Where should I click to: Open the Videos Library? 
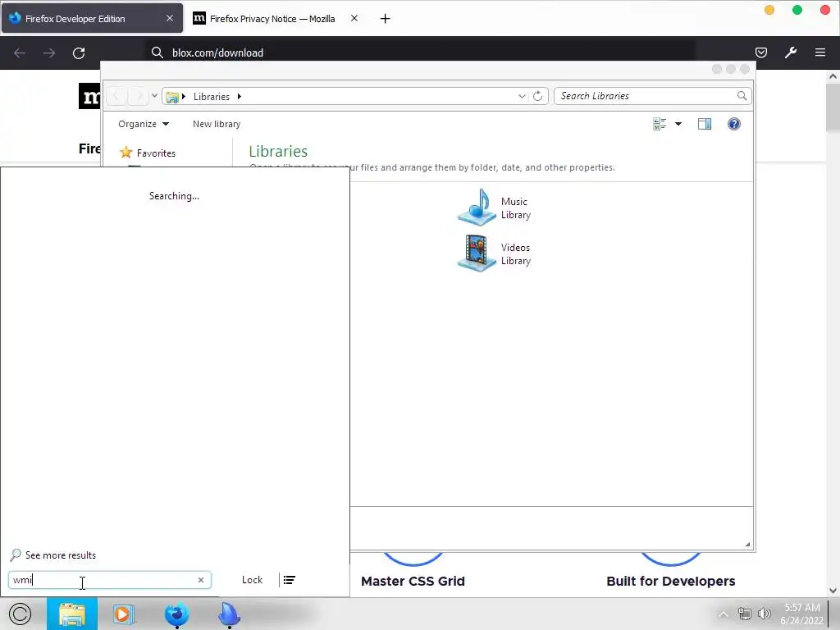click(494, 254)
